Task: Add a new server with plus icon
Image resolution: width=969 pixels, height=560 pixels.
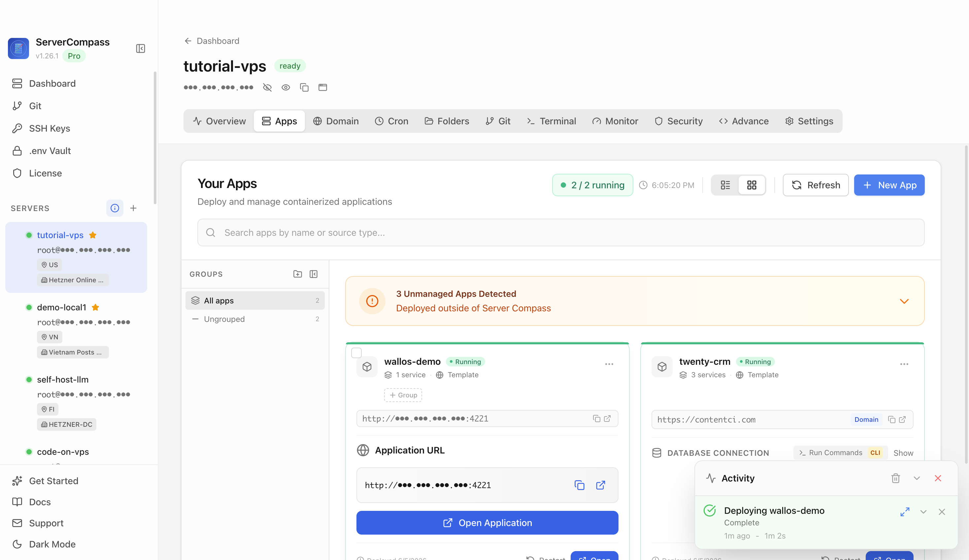Action: (x=133, y=208)
